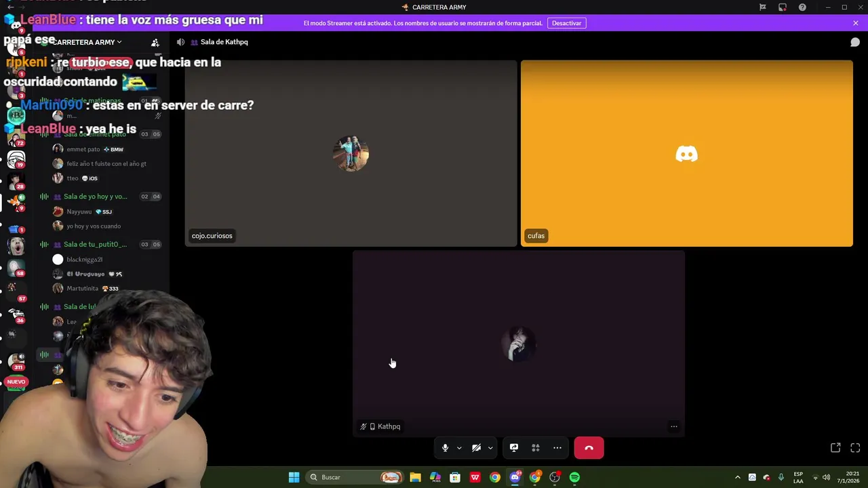Viewport: 868px width, 488px height.
Task: Focus the Kathpq video tile
Action: (x=519, y=344)
